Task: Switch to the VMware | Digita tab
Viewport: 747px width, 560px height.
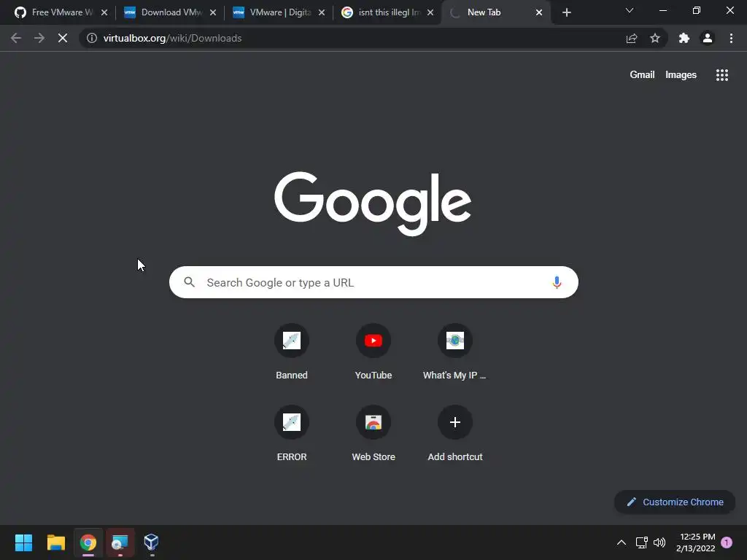Action: click(x=279, y=12)
